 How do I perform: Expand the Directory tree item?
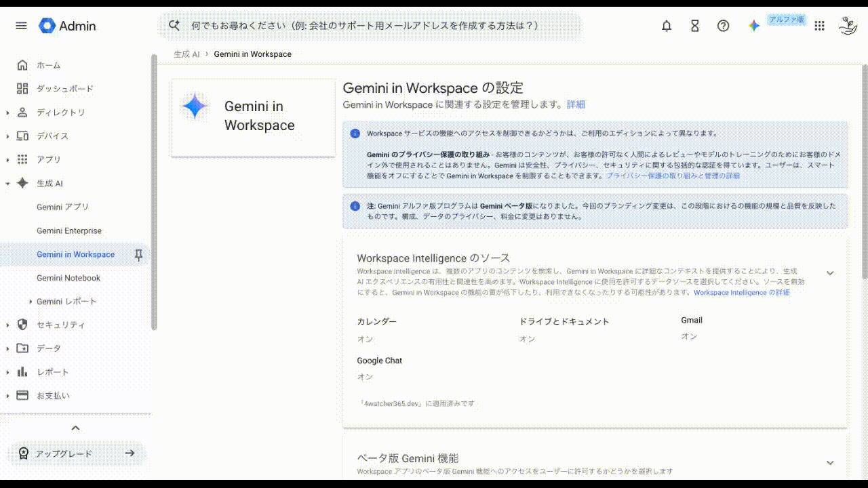pos(7,113)
